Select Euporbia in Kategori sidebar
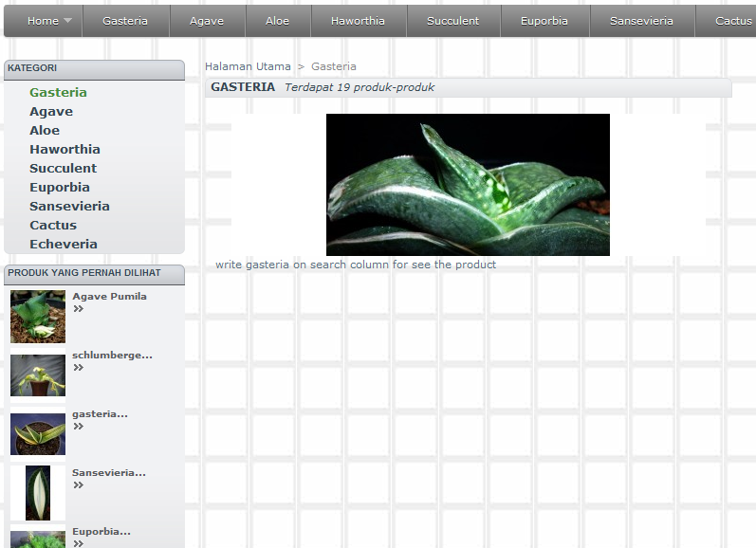Image resolution: width=756 pixels, height=548 pixels. (x=60, y=187)
